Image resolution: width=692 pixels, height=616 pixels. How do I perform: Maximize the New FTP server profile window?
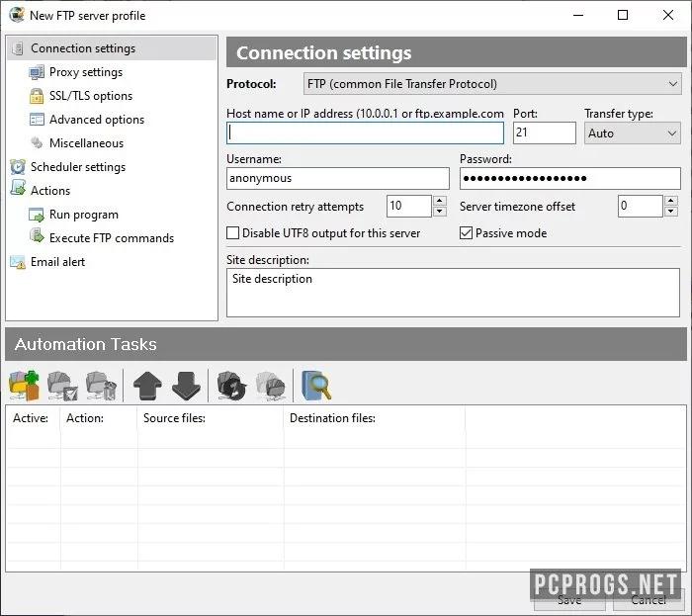tap(623, 15)
